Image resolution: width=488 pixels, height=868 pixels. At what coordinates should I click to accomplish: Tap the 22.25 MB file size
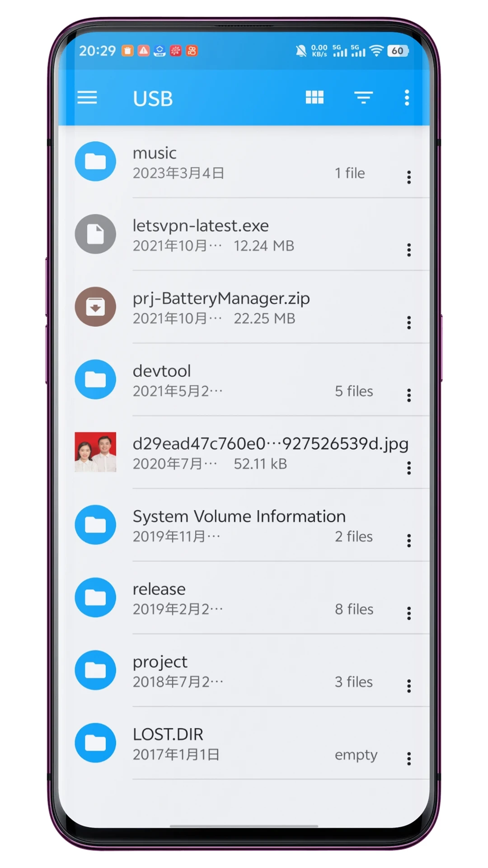(264, 319)
